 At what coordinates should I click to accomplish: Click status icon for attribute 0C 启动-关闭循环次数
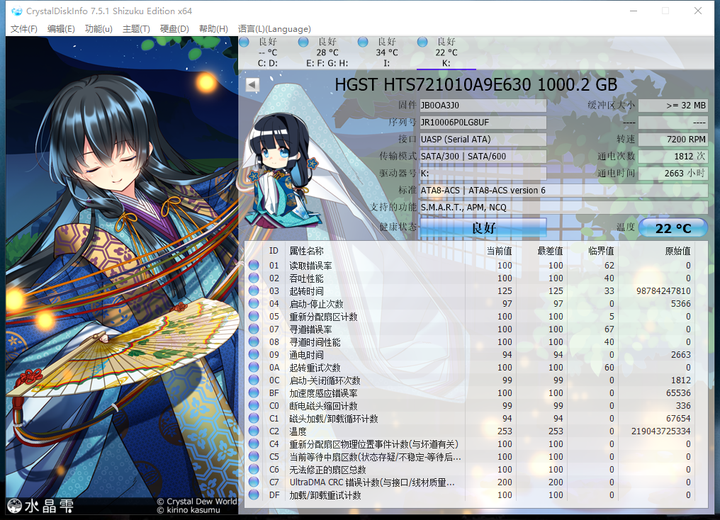[x=254, y=380]
